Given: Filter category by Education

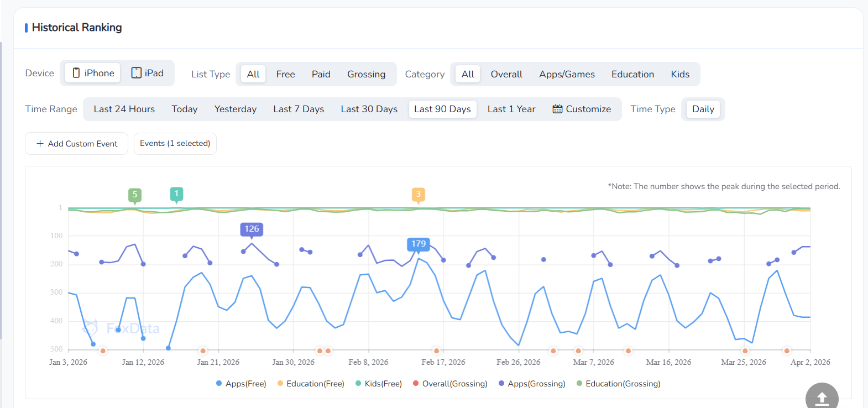Looking at the screenshot, I should (632, 74).
